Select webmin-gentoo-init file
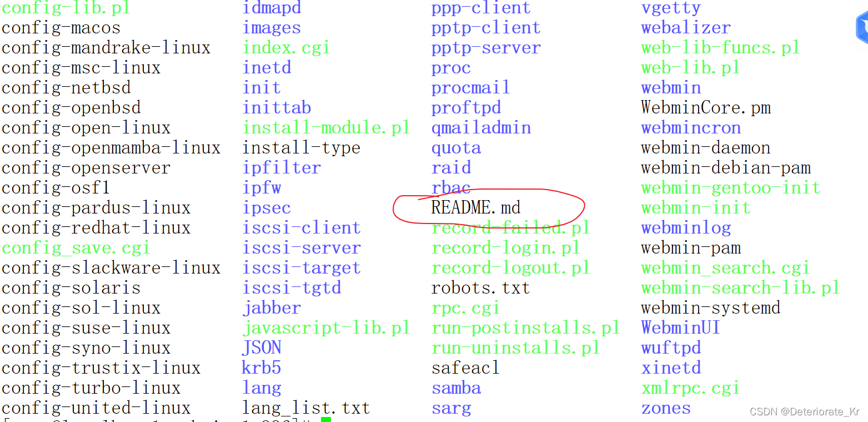 731,188
